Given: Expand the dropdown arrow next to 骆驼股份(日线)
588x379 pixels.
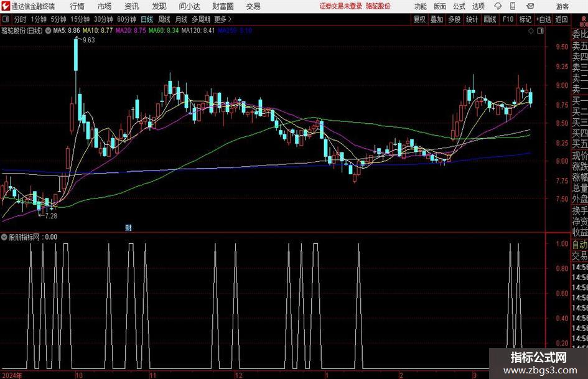Looking at the screenshot, I should coord(49,30).
